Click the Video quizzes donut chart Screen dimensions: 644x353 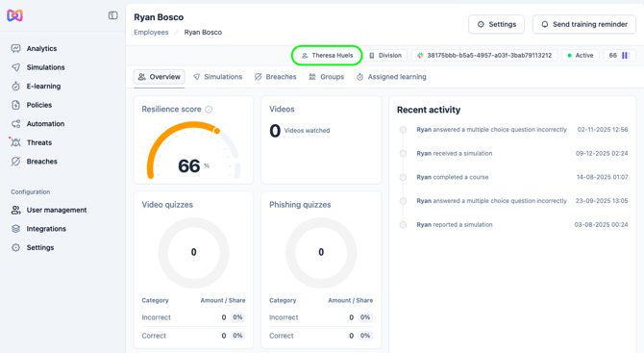(x=194, y=252)
